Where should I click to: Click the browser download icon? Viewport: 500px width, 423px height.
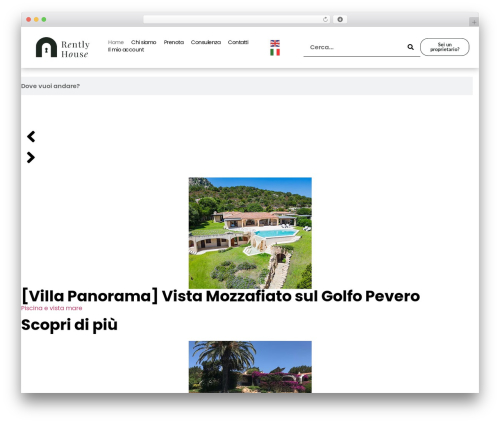pyautogui.click(x=340, y=20)
